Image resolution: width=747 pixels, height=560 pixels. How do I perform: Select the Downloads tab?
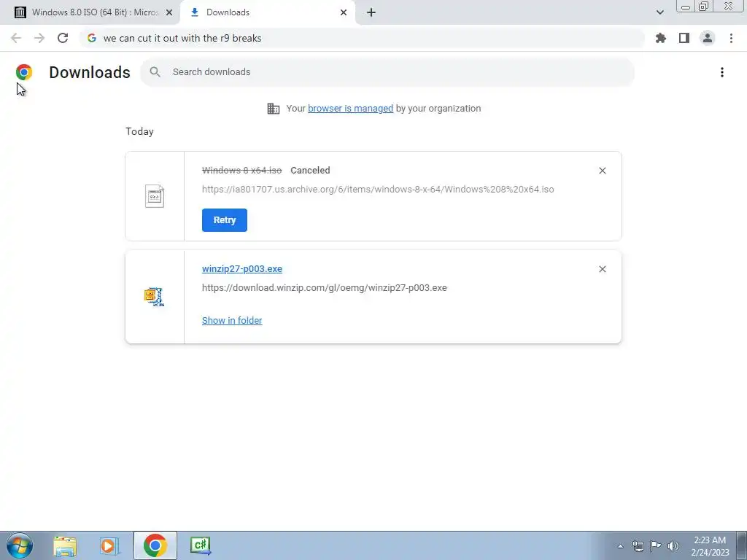267,12
